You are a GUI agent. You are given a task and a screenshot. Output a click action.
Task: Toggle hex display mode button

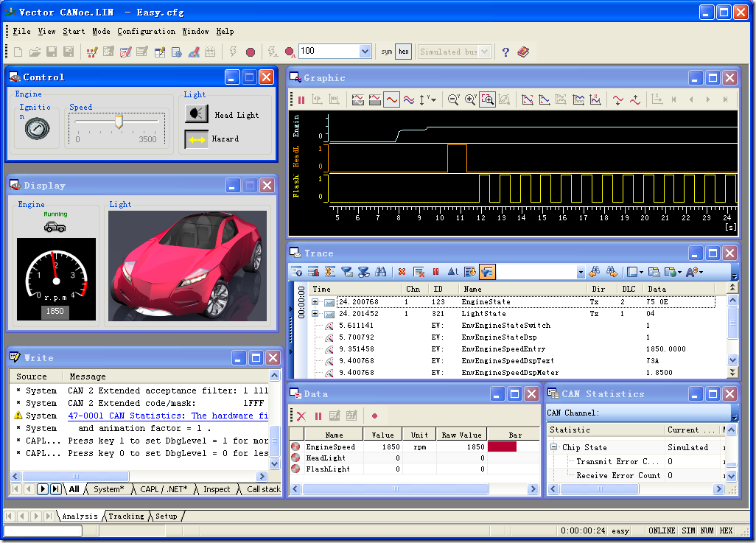pyautogui.click(x=403, y=52)
